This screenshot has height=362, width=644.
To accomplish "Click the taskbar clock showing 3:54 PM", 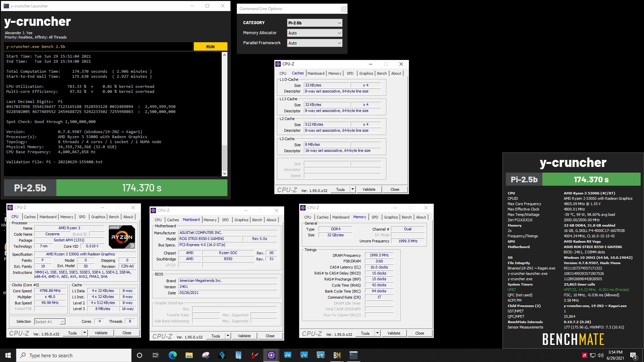I will (615, 355).
